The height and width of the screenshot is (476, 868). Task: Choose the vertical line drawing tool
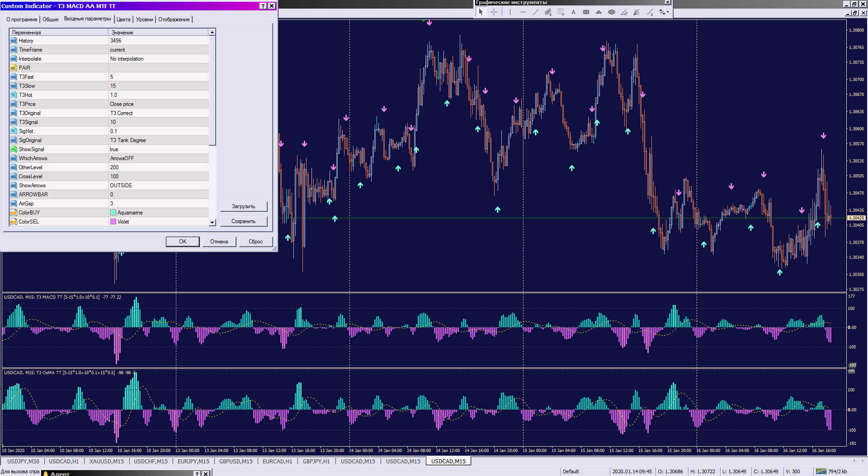pyautogui.click(x=510, y=12)
